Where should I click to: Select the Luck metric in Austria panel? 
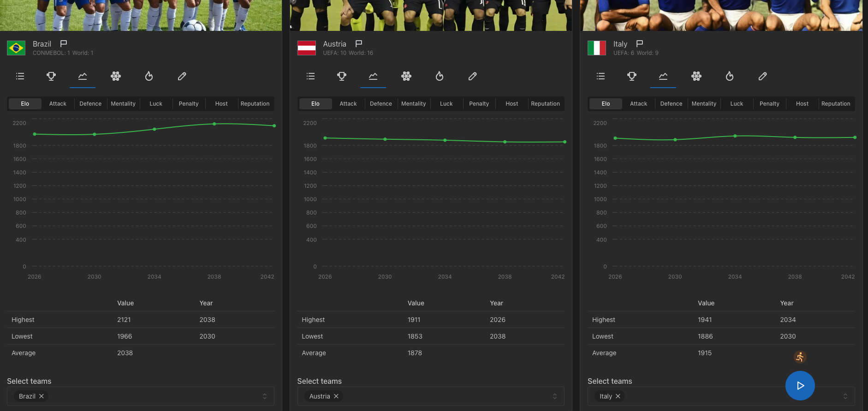[446, 104]
